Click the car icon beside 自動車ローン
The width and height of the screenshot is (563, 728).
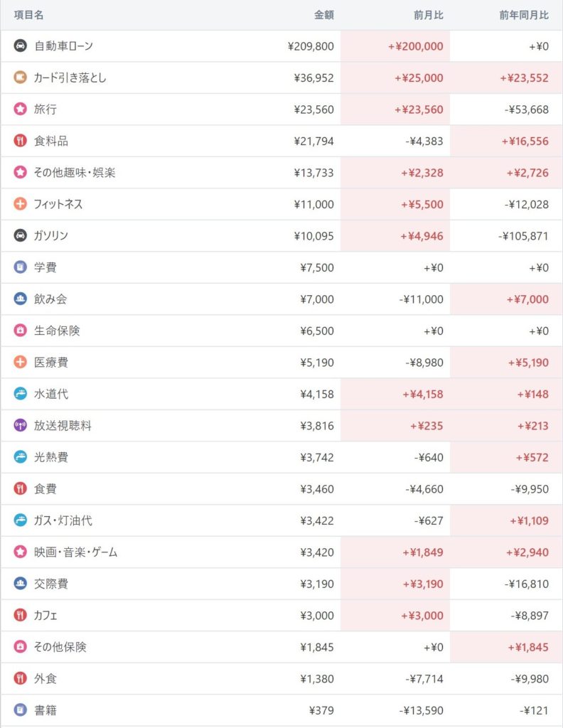pos(20,46)
